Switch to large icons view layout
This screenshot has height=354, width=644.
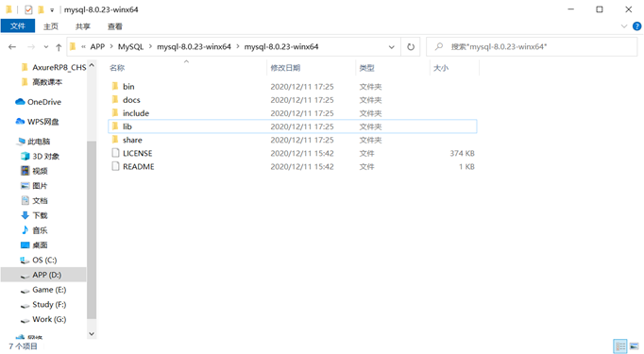click(635, 346)
